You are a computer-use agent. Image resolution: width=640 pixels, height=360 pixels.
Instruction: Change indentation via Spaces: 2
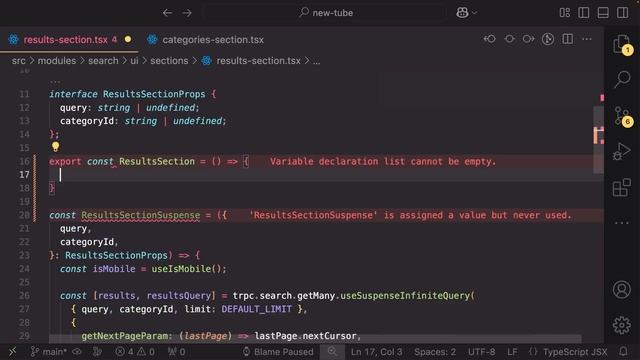435,351
